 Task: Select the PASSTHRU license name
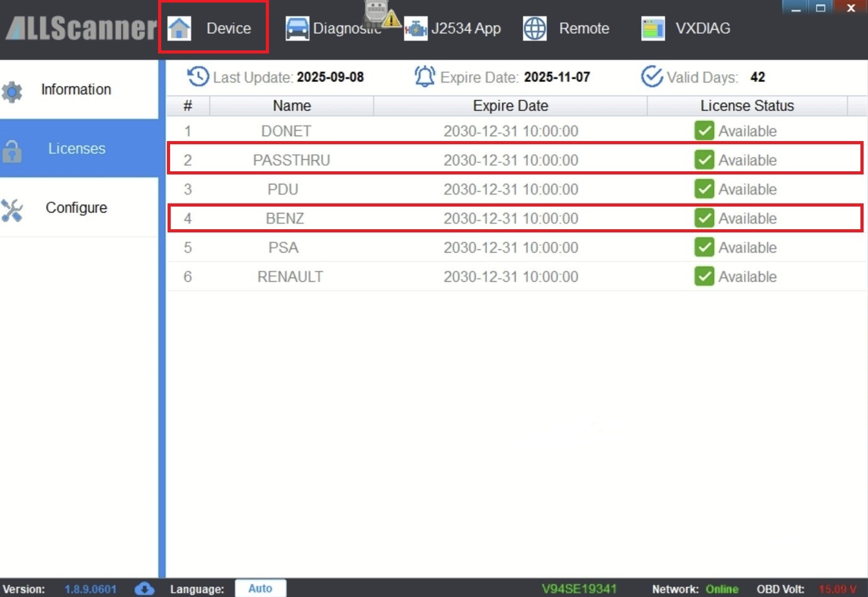292,160
